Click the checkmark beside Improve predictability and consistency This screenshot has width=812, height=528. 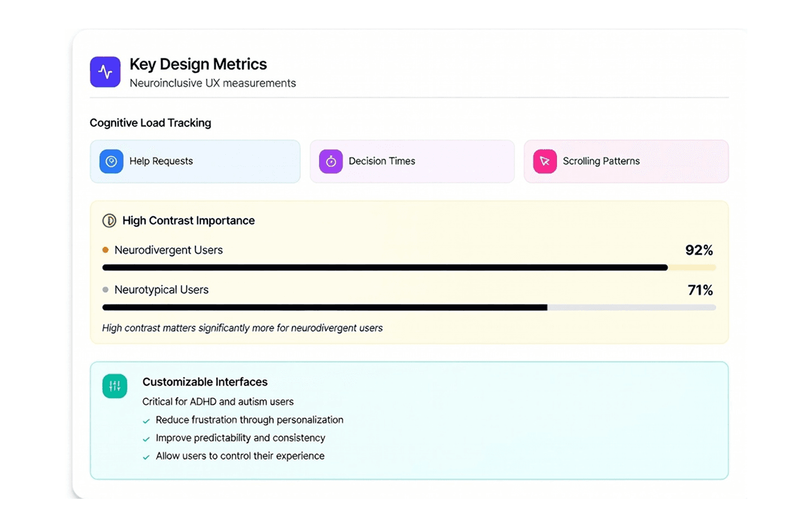pos(147,439)
